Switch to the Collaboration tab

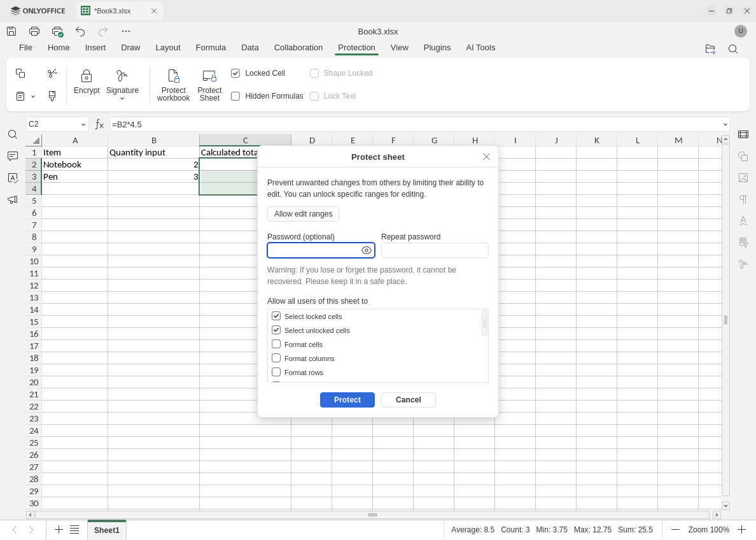pyautogui.click(x=298, y=48)
